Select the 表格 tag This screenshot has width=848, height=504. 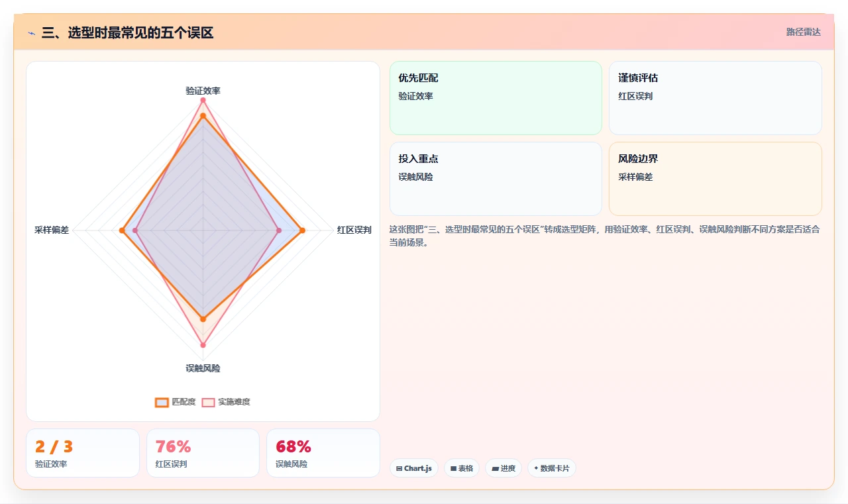tap(462, 468)
